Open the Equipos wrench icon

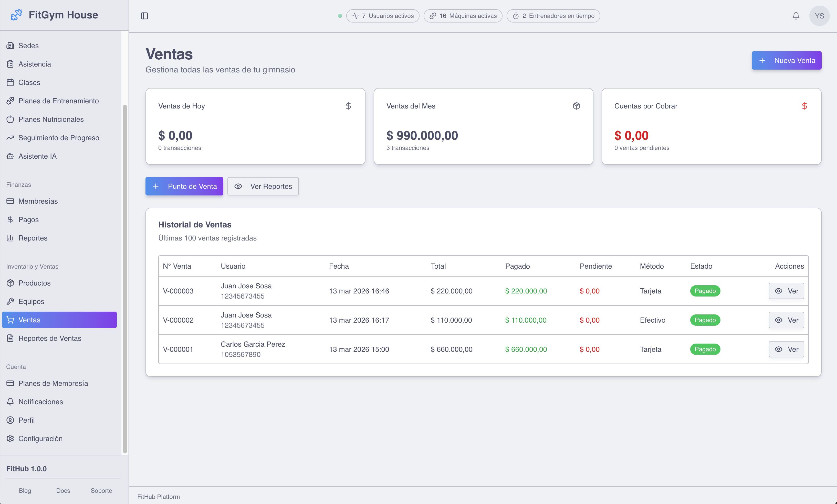[x=10, y=301]
